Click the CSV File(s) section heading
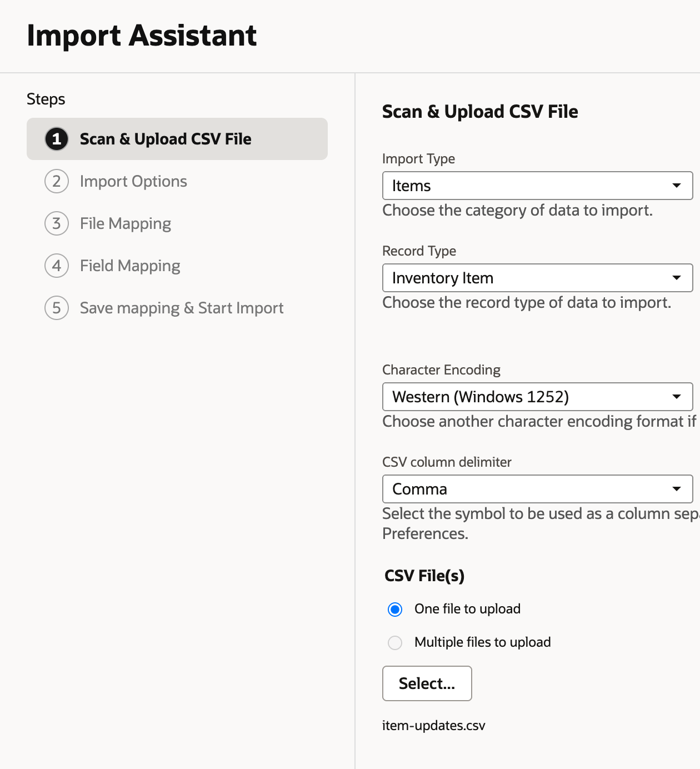Viewport: 700px width, 769px height. [x=424, y=576]
